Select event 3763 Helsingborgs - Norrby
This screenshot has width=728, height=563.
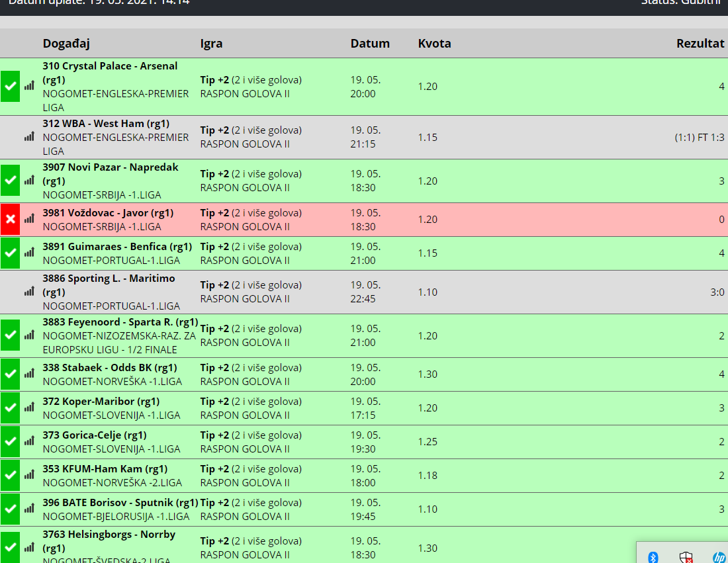tap(109, 541)
